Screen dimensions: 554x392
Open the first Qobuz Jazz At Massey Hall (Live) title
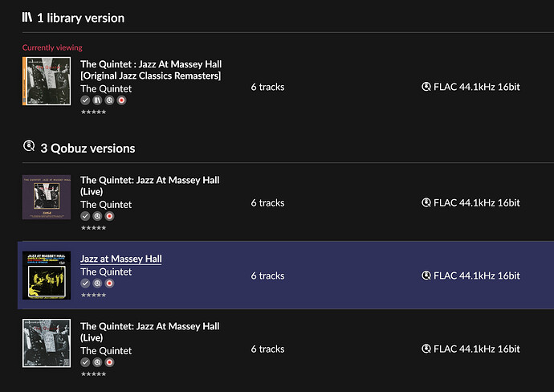click(x=150, y=186)
